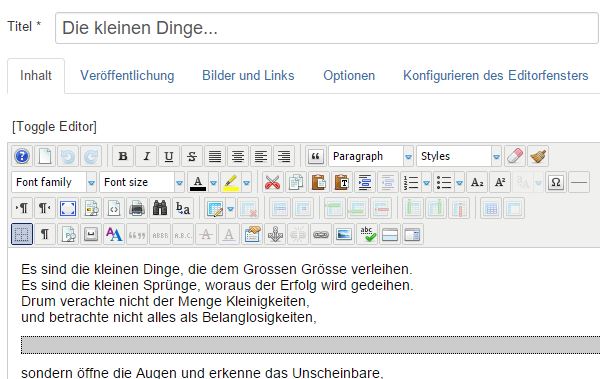
Task: Toggle visible paragraph marks
Action: [x=45, y=234]
